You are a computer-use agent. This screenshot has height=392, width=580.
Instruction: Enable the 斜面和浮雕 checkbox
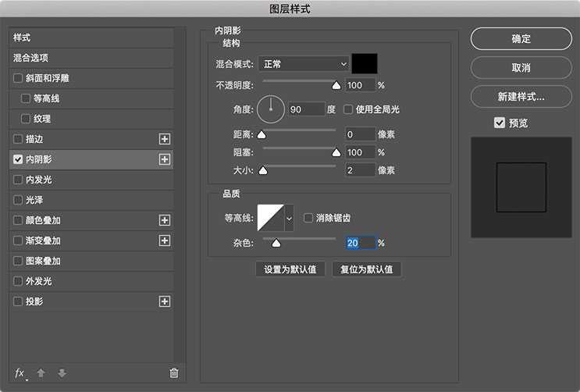coord(18,78)
